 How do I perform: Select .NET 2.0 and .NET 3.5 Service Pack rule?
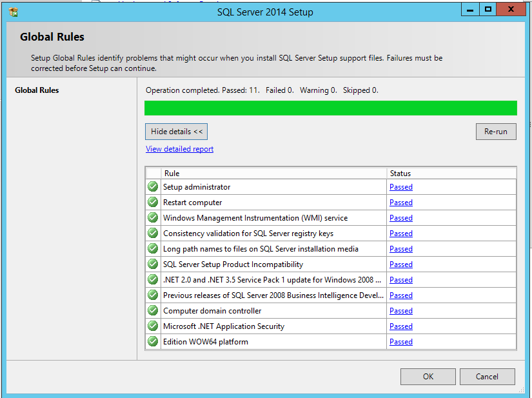tap(272, 280)
